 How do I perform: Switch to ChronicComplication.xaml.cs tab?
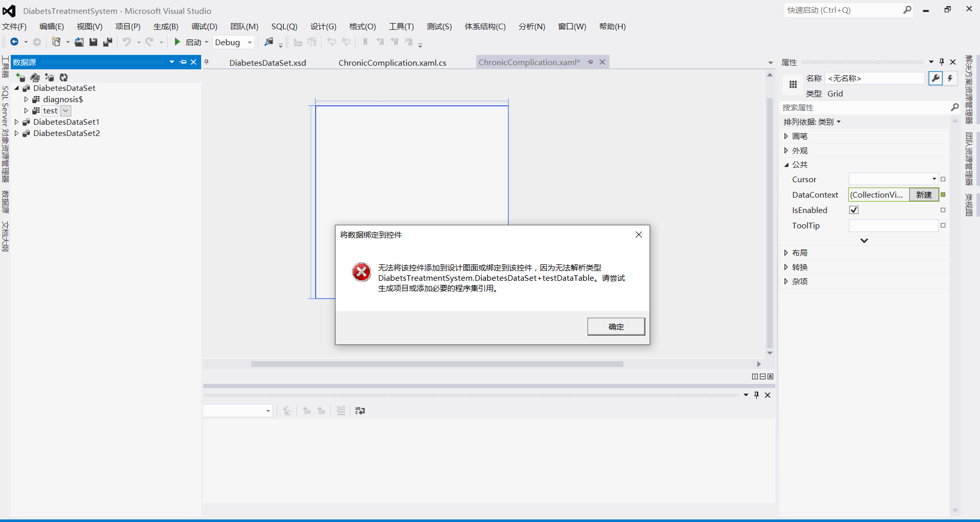[393, 63]
